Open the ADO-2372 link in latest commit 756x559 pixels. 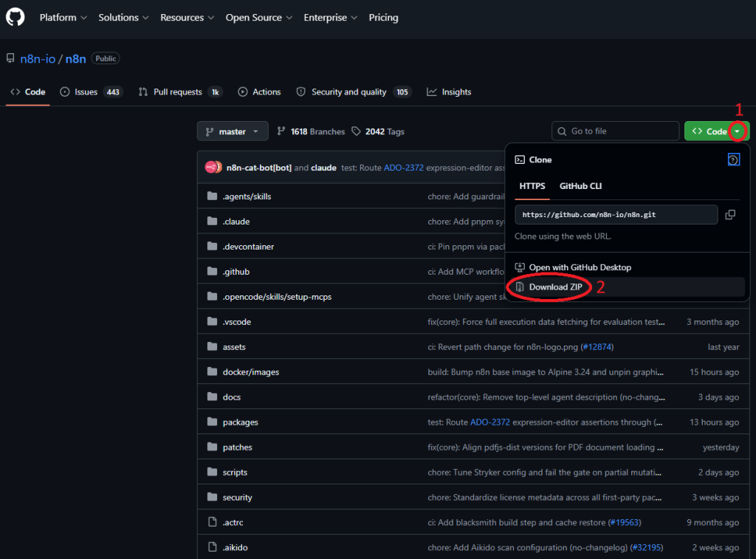[404, 168]
